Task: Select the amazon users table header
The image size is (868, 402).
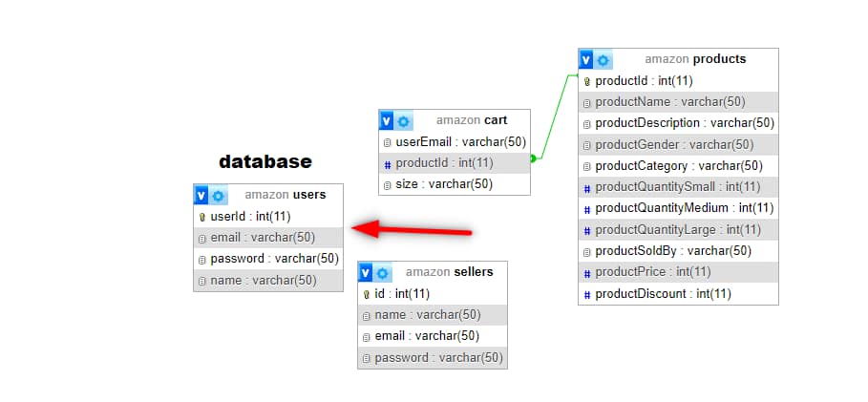Action: [x=285, y=195]
